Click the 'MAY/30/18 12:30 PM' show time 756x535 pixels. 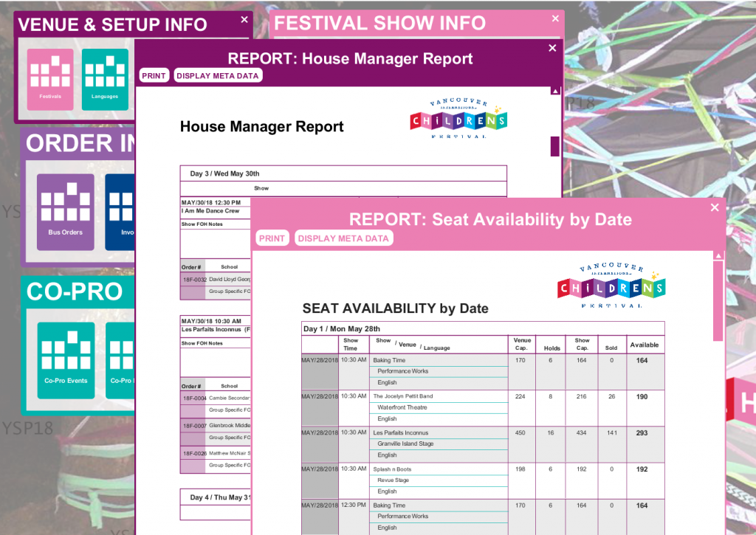click(210, 202)
